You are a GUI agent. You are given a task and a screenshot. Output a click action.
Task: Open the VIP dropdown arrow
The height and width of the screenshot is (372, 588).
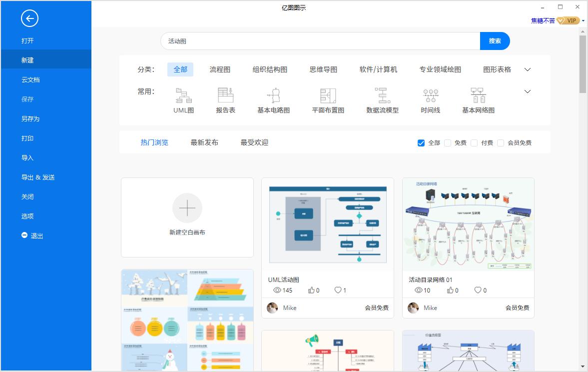584,20
